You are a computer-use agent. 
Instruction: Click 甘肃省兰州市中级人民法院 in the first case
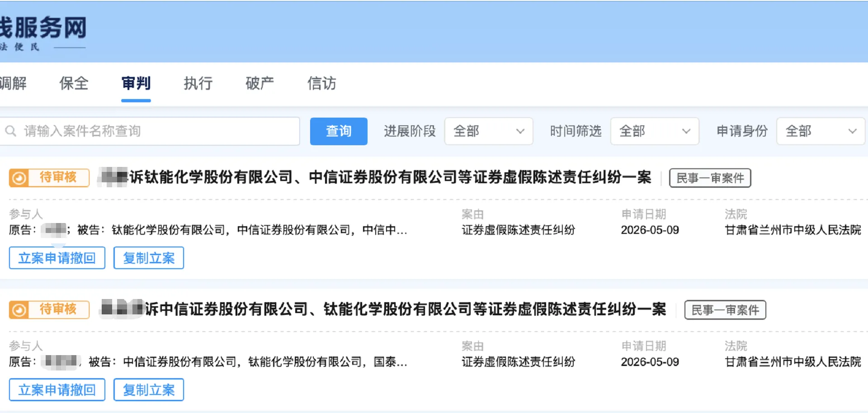click(793, 230)
